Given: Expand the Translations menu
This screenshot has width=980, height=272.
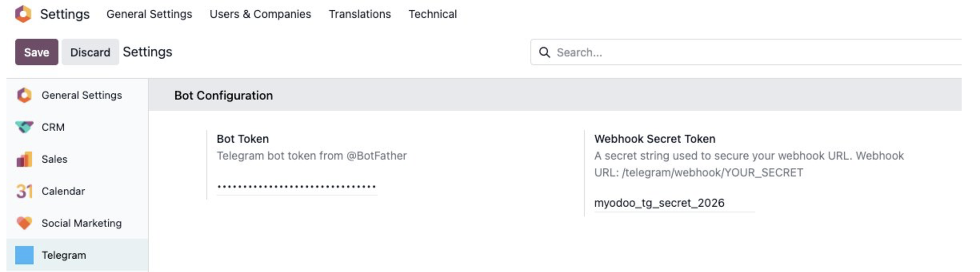Looking at the screenshot, I should point(359,14).
